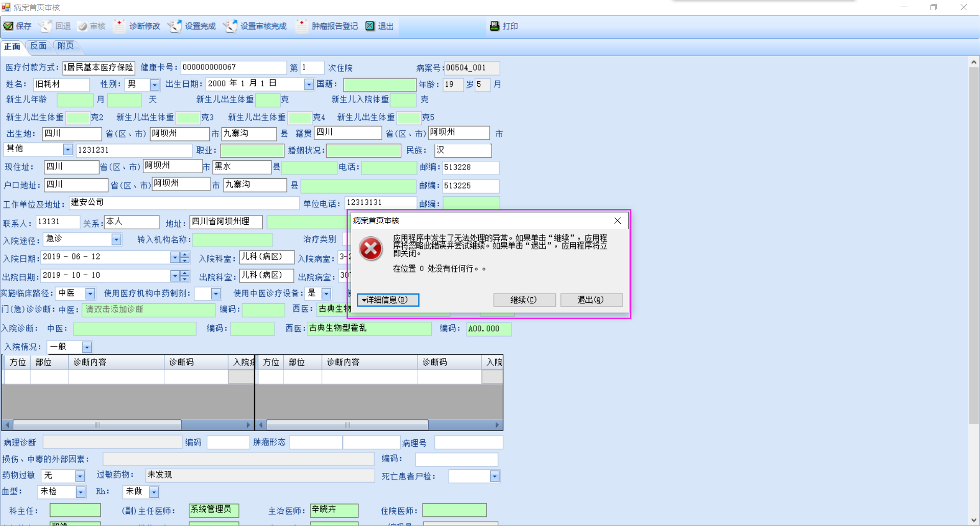Open the 性别 dropdown
The height and width of the screenshot is (526, 980).
[155, 85]
